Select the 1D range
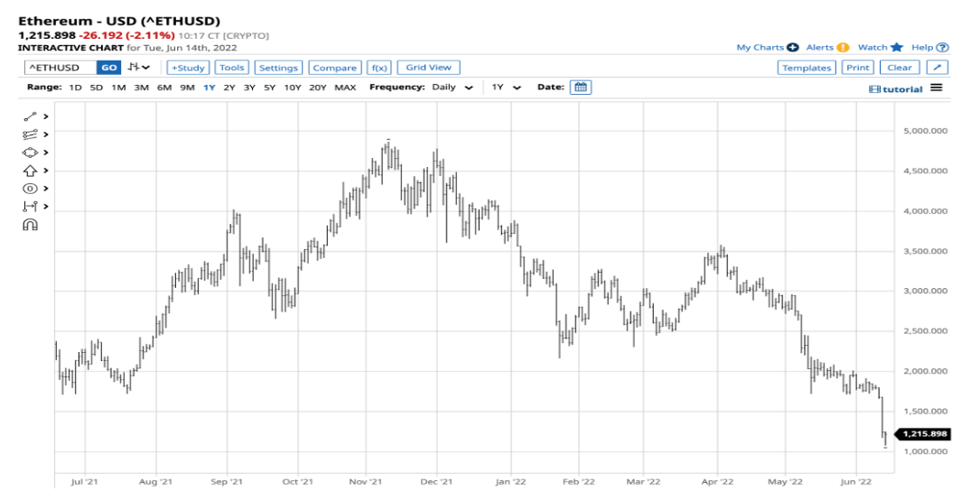 tap(75, 88)
